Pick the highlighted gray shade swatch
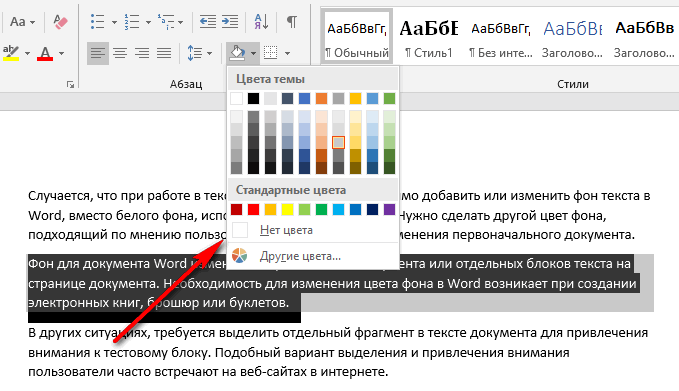 coord(339,142)
